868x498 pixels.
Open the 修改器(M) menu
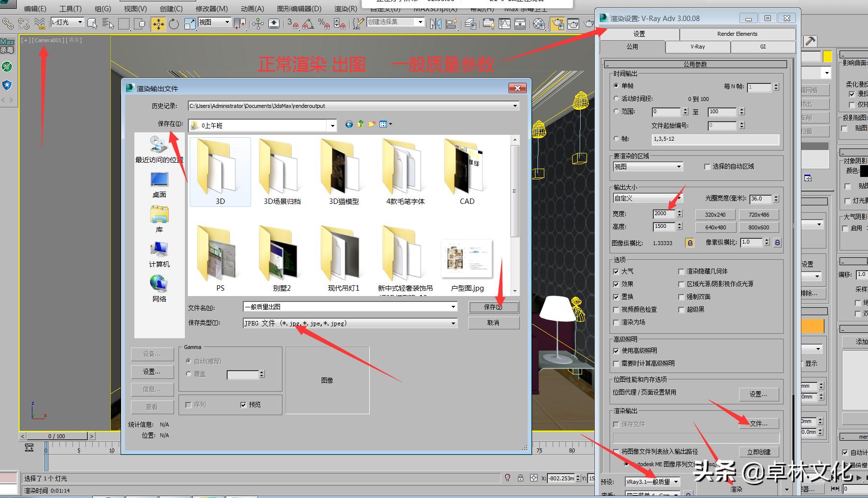pyautogui.click(x=212, y=9)
